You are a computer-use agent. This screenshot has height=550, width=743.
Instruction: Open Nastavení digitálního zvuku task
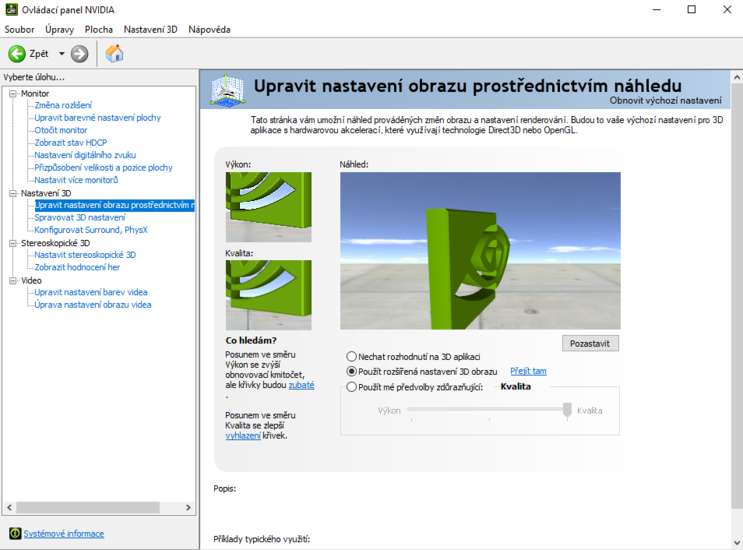click(x=85, y=155)
